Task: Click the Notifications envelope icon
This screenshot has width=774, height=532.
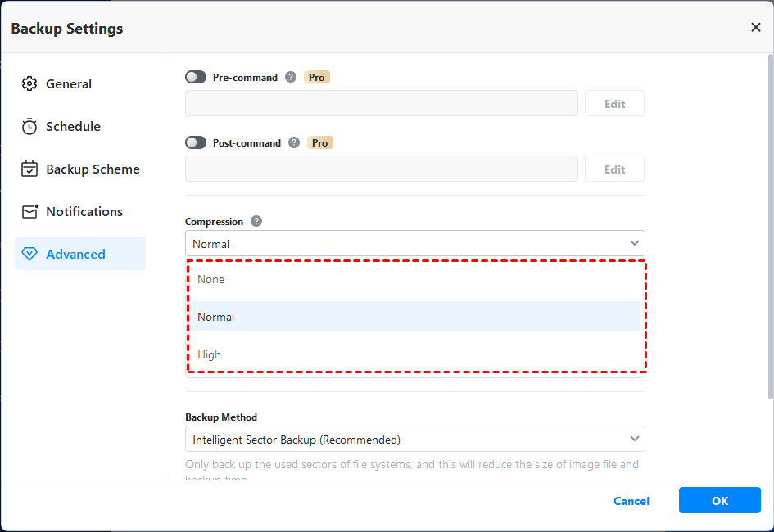Action: pos(30,211)
